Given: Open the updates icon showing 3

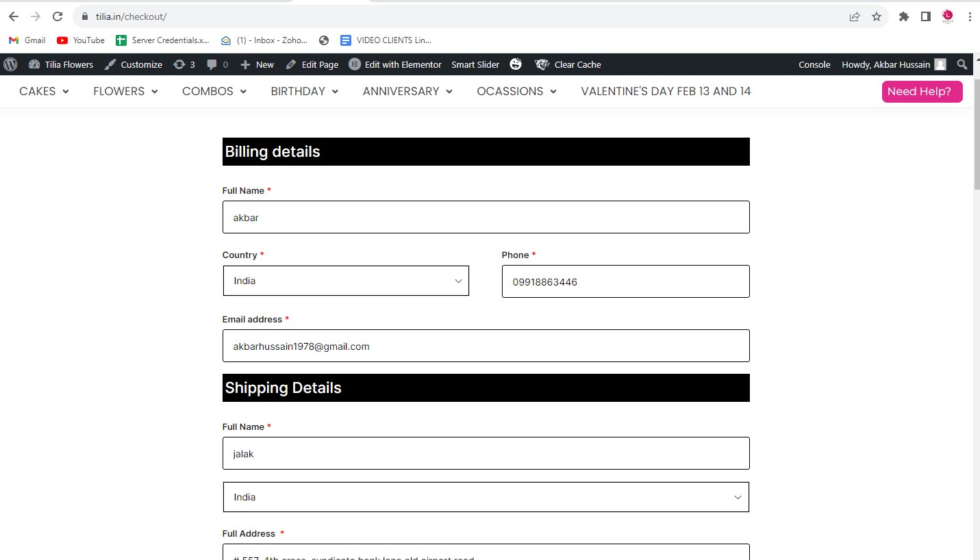Looking at the screenshot, I should pos(184,64).
